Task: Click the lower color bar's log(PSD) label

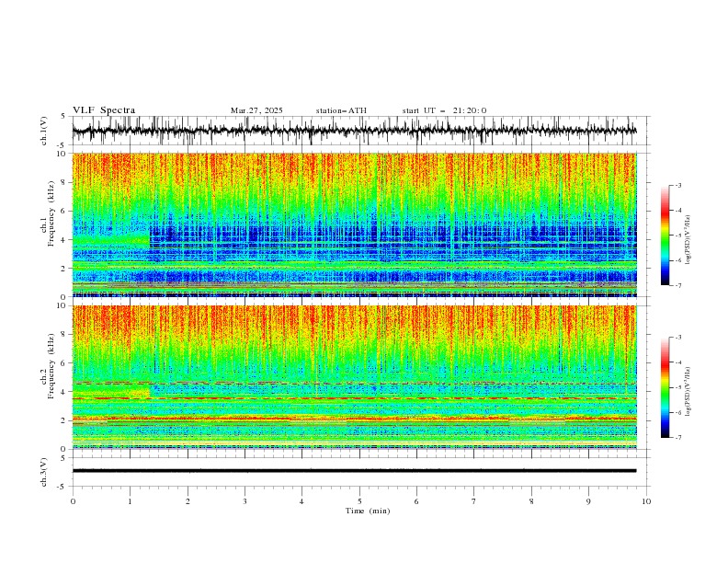Action: point(688,392)
